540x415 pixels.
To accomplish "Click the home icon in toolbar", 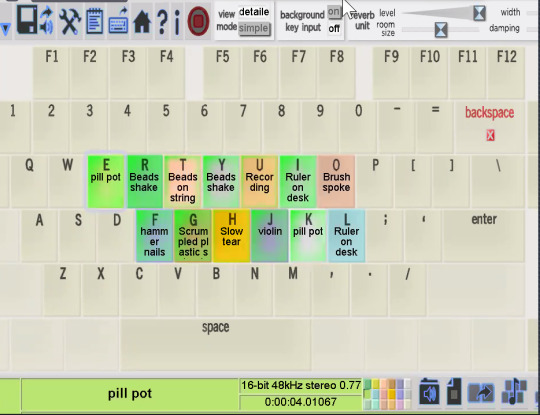I will coord(142,22).
